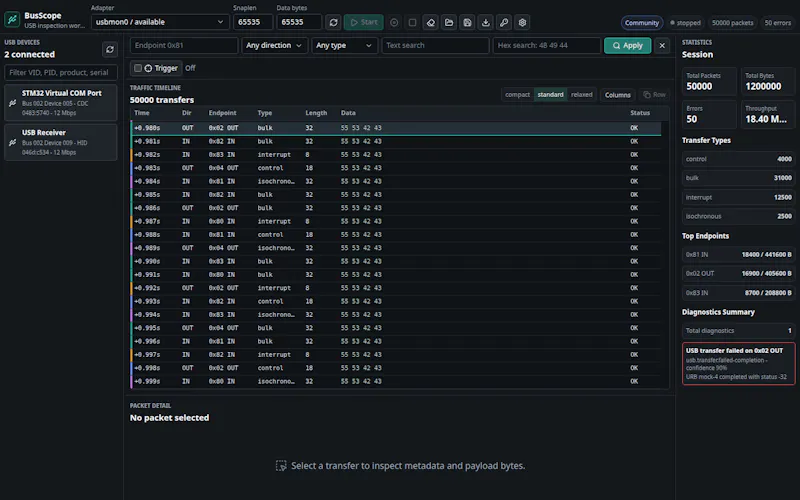Viewport: 800px width, 500px height.
Task: Click the Apply filter button
Action: point(628,45)
